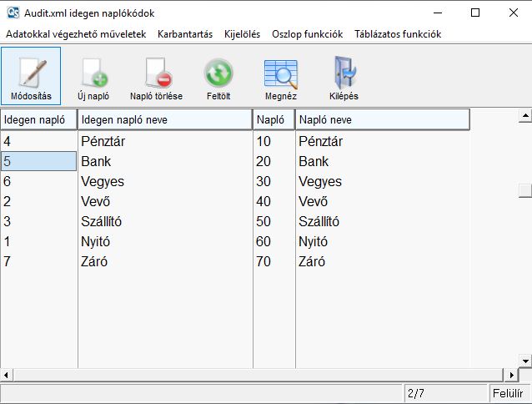Viewport: 532px width, 404px height.
Task: Open the Kijelölés menu
Action: [x=242, y=34]
